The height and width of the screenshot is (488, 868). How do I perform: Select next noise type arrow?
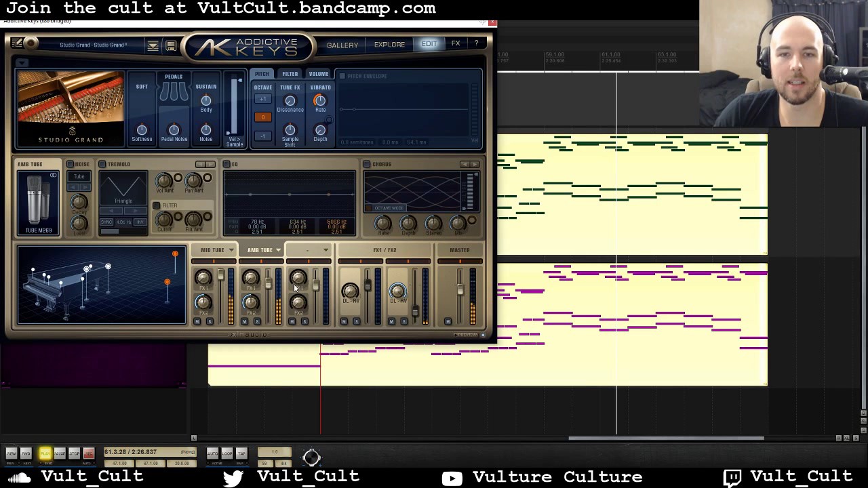point(85,187)
